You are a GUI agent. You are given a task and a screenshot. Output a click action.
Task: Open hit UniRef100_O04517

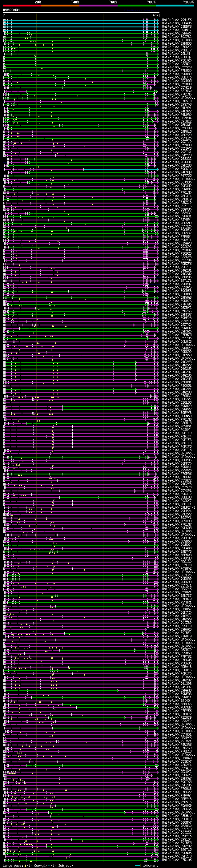click(177, 30)
